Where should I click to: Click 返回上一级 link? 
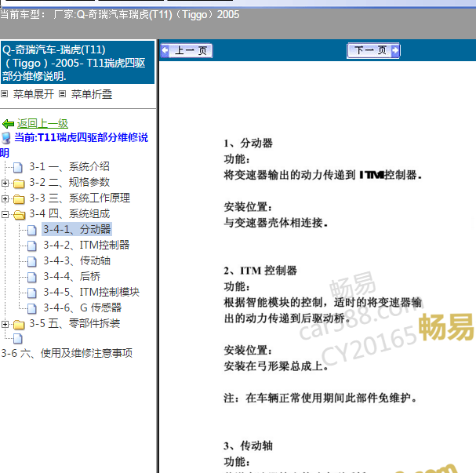click(42, 124)
